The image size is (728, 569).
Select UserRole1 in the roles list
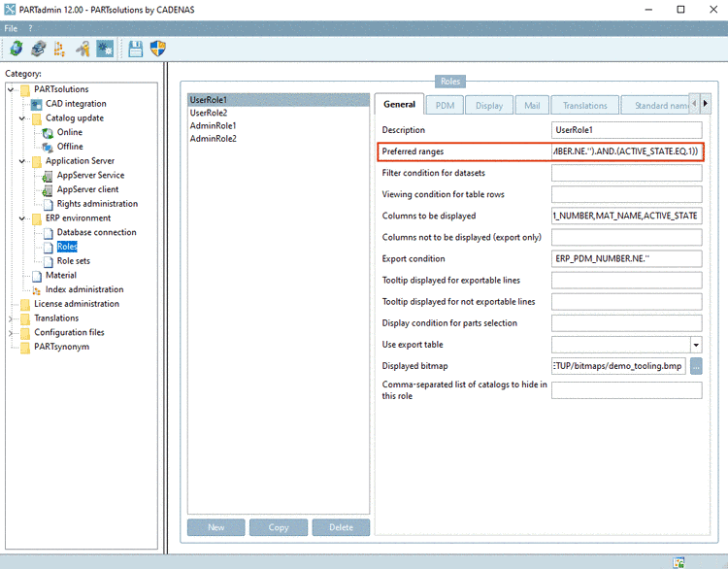(279, 100)
